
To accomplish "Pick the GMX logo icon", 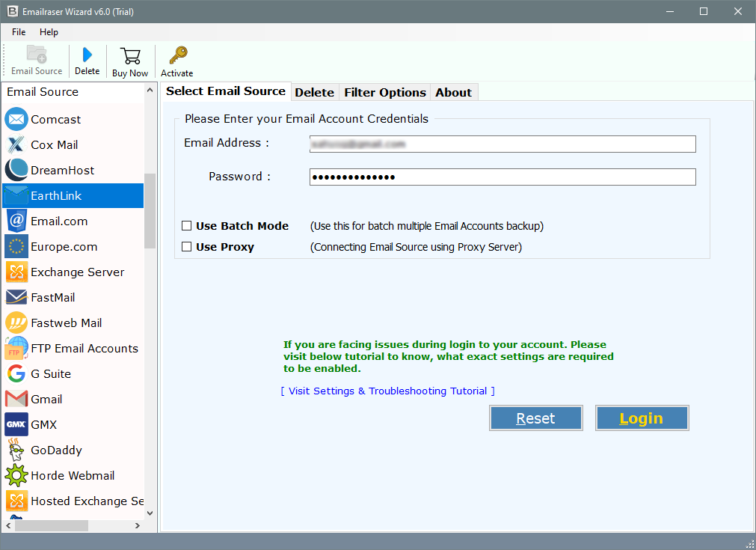I will [x=16, y=424].
